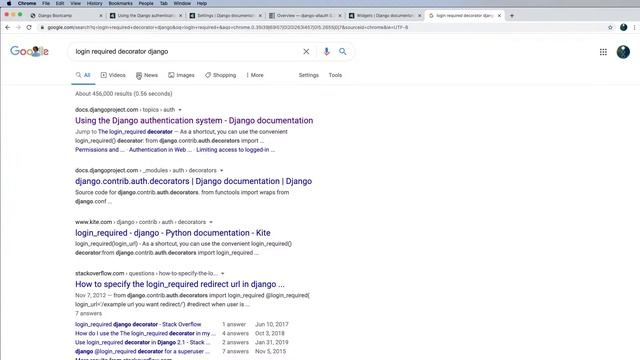Open login_required django decorator Stack Overflow link
640x360 pixels.
[138, 324]
